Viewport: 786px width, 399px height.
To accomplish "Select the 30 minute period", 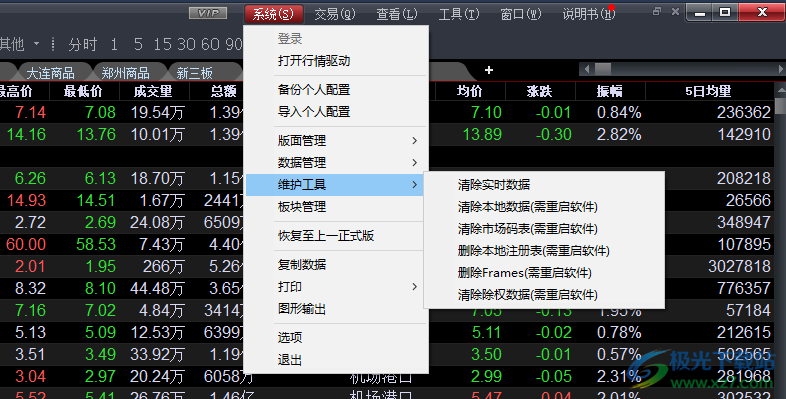I will 186,45.
